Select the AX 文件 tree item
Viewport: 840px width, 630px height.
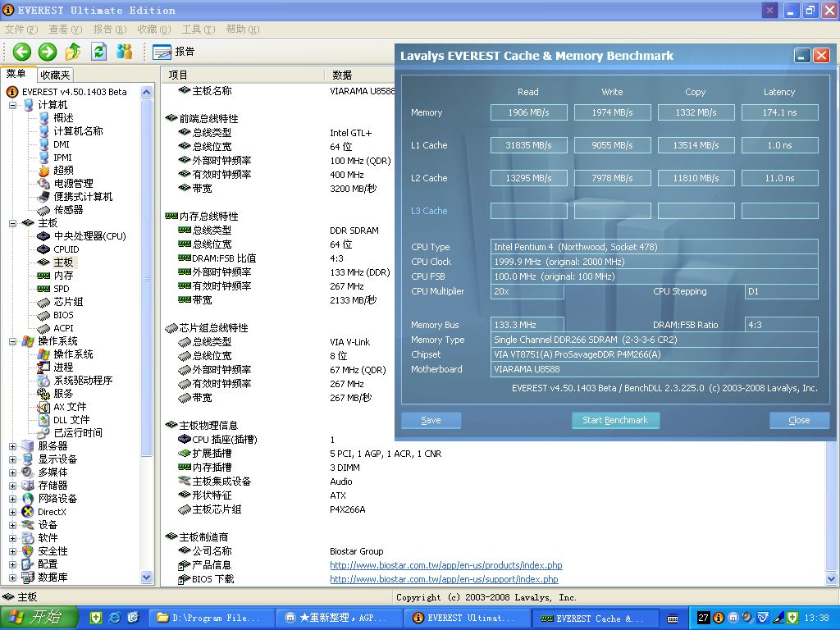tap(70, 407)
